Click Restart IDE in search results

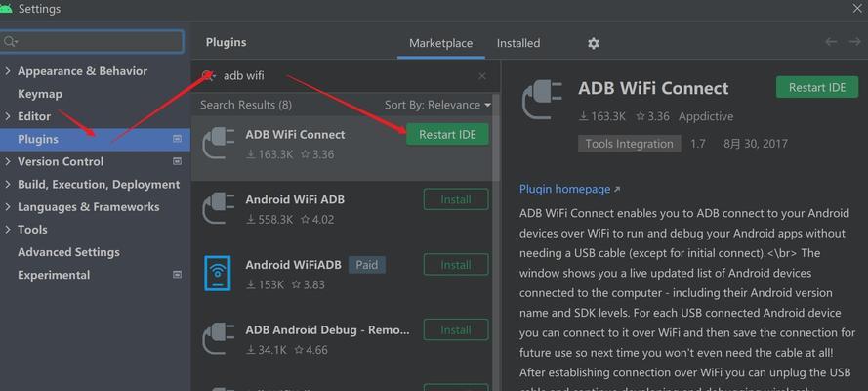point(447,135)
